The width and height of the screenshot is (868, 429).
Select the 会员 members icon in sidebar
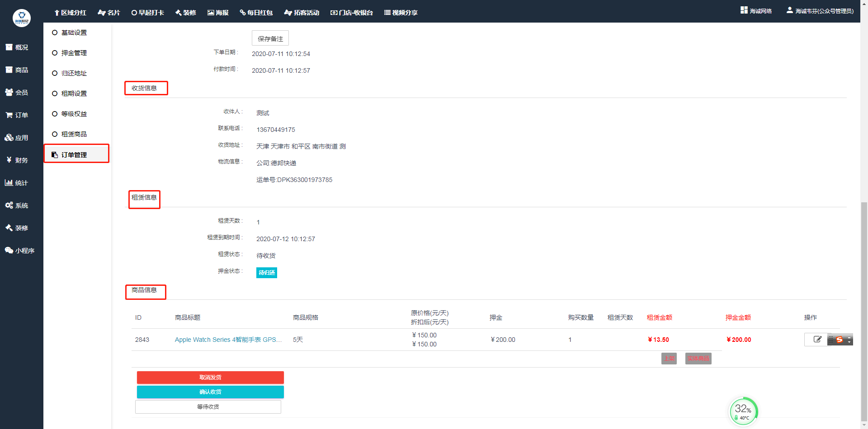tap(9, 92)
